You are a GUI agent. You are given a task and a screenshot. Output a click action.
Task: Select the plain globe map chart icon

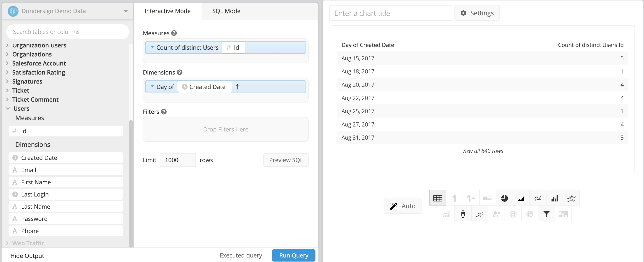(x=513, y=214)
